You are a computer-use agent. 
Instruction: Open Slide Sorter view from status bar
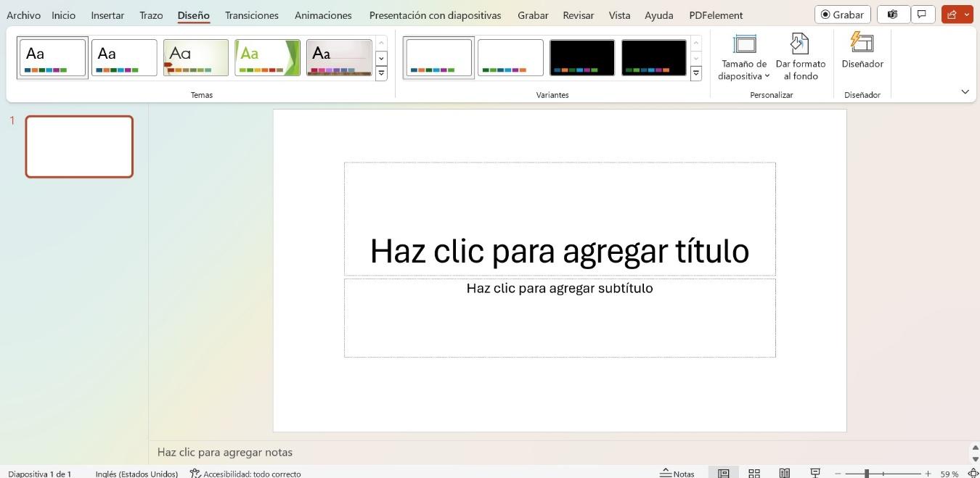[x=754, y=473]
